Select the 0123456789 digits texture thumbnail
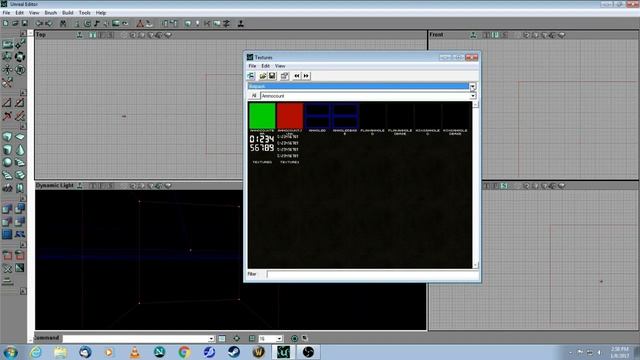The height and width of the screenshot is (360, 640). 262,144
